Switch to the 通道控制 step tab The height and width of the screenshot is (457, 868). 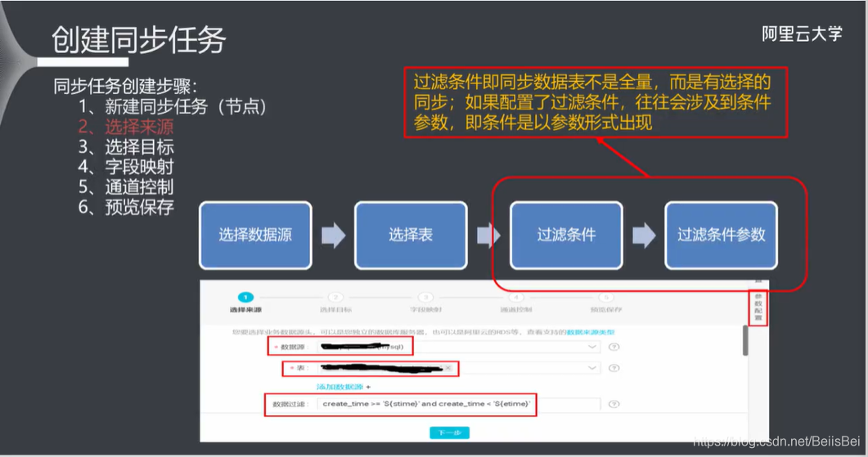tap(516, 310)
